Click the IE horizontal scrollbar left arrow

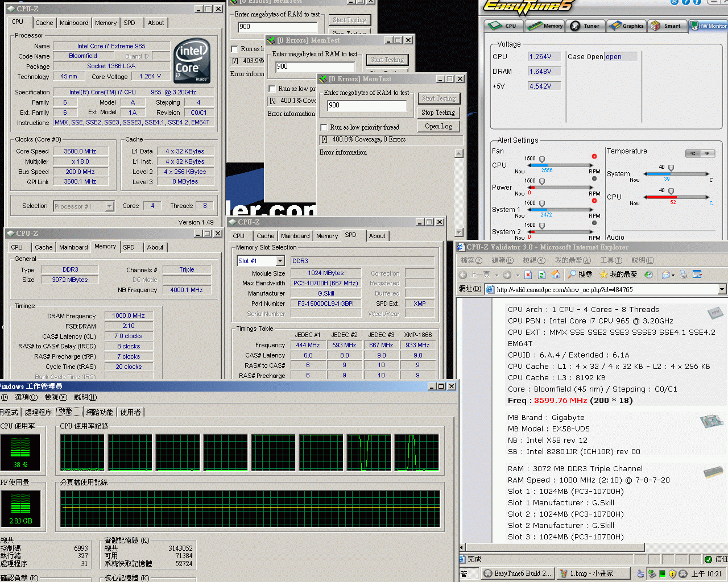(463, 547)
